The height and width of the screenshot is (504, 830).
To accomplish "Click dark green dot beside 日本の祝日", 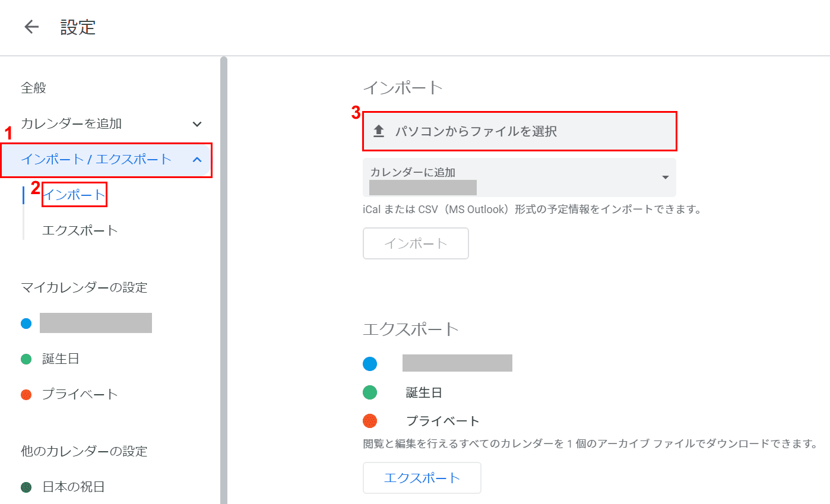I will tap(26, 487).
